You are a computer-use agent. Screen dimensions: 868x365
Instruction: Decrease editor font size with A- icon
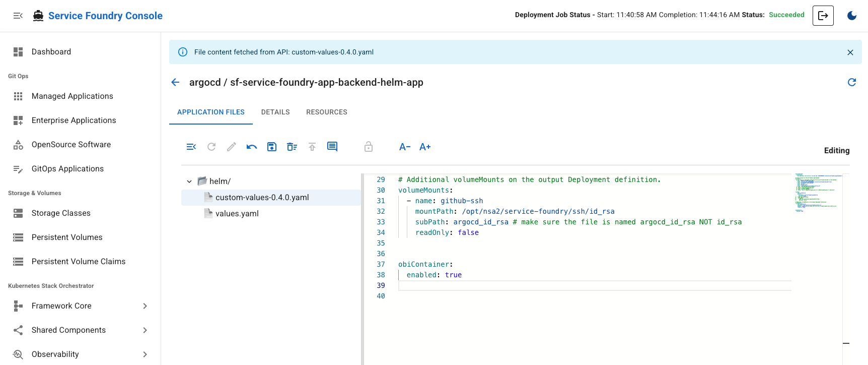pyautogui.click(x=405, y=147)
